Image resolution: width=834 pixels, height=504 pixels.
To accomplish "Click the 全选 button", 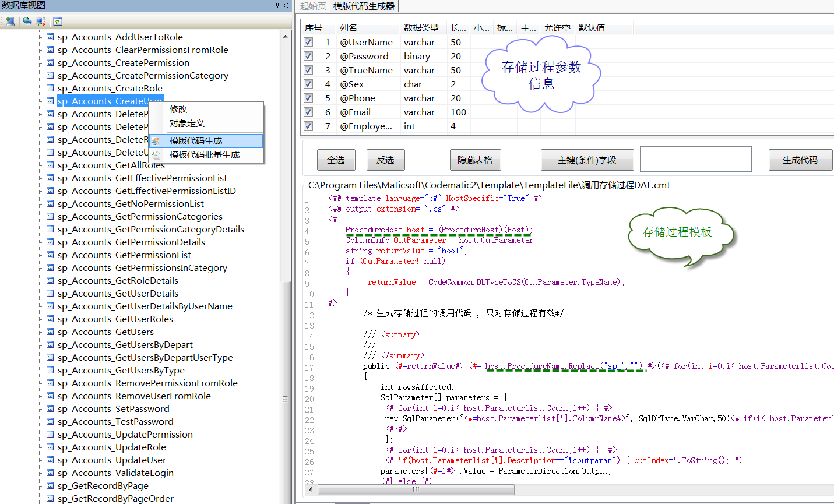I will pyautogui.click(x=336, y=160).
